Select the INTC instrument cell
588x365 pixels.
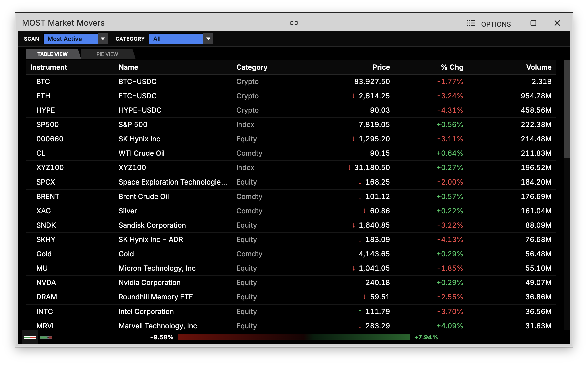pos(45,312)
